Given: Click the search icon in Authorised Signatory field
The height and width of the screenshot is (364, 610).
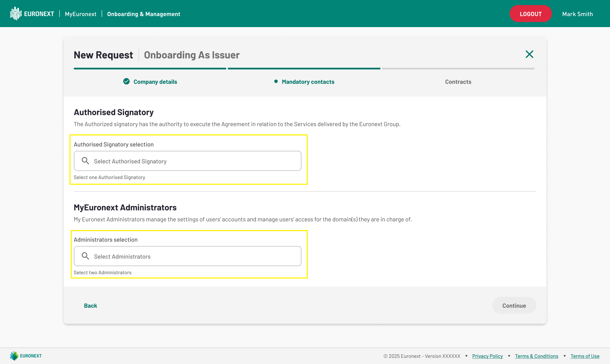Looking at the screenshot, I should point(85,161).
